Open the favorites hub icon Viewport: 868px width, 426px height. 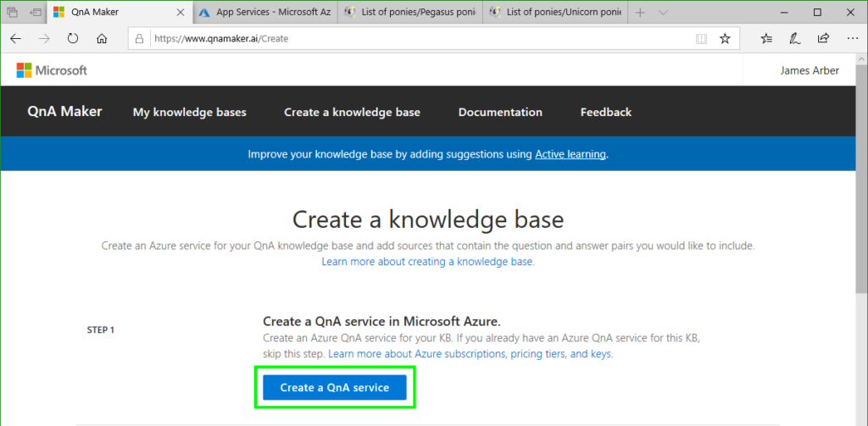(766, 39)
